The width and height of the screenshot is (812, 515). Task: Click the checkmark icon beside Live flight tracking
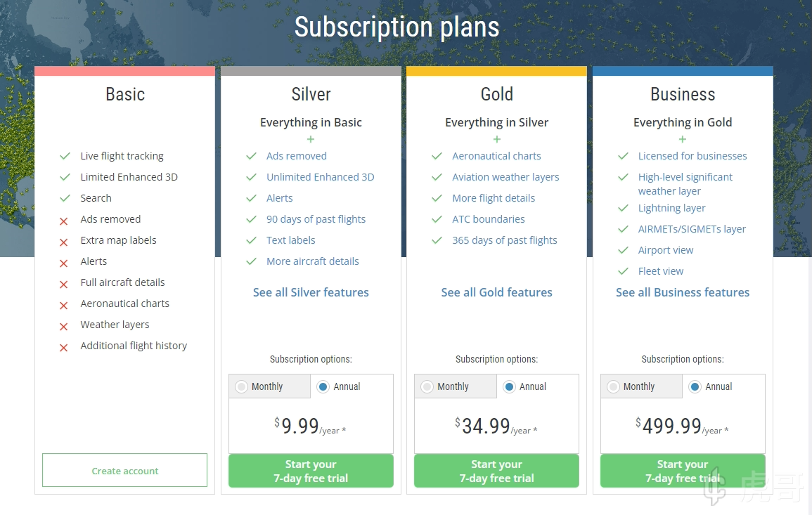coord(65,156)
